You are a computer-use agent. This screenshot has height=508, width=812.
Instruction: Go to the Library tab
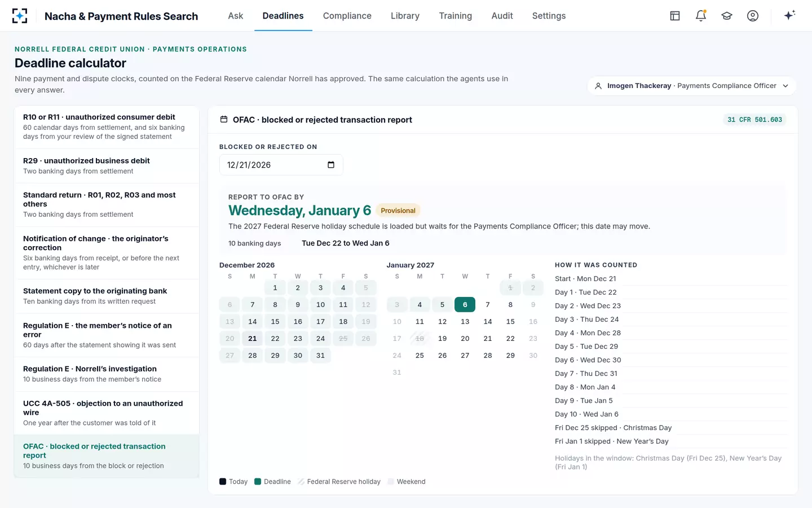405,16
